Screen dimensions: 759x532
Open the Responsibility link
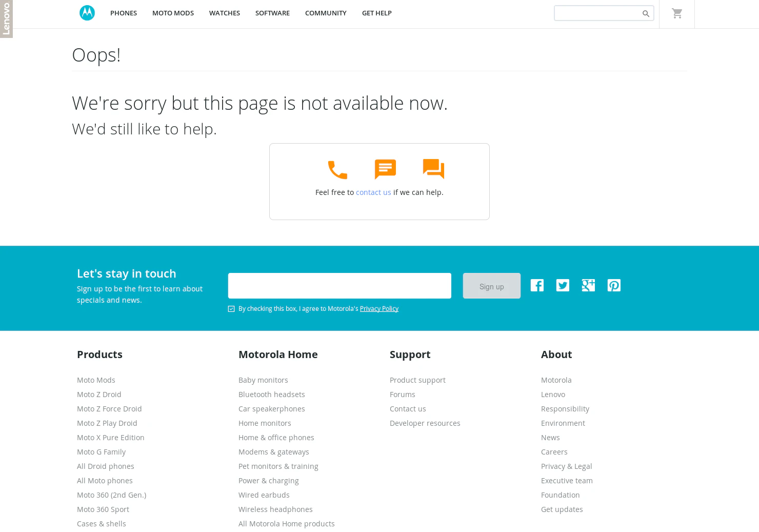coord(565,409)
